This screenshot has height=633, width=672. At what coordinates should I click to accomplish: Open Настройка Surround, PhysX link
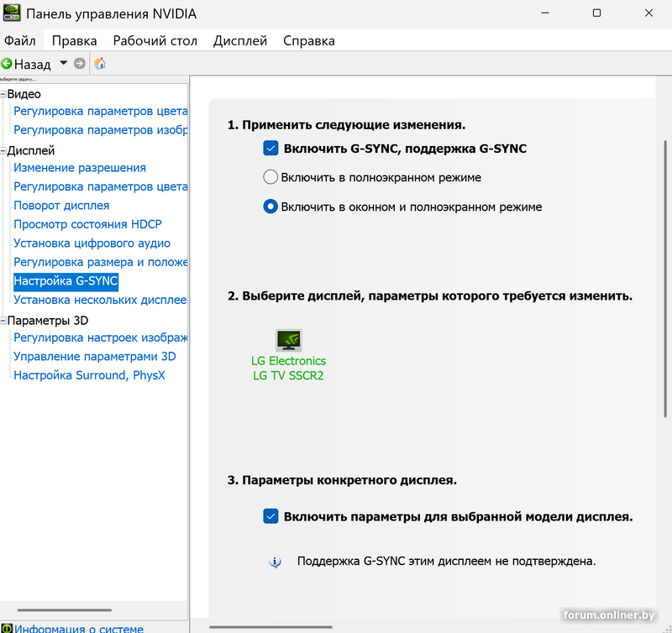[x=89, y=375]
